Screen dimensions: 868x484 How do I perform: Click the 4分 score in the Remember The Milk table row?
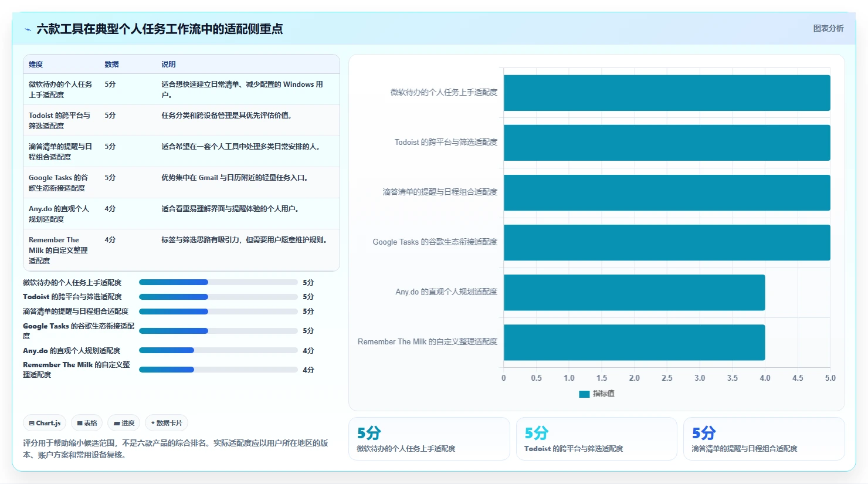pyautogui.click(x=110, y=240)
